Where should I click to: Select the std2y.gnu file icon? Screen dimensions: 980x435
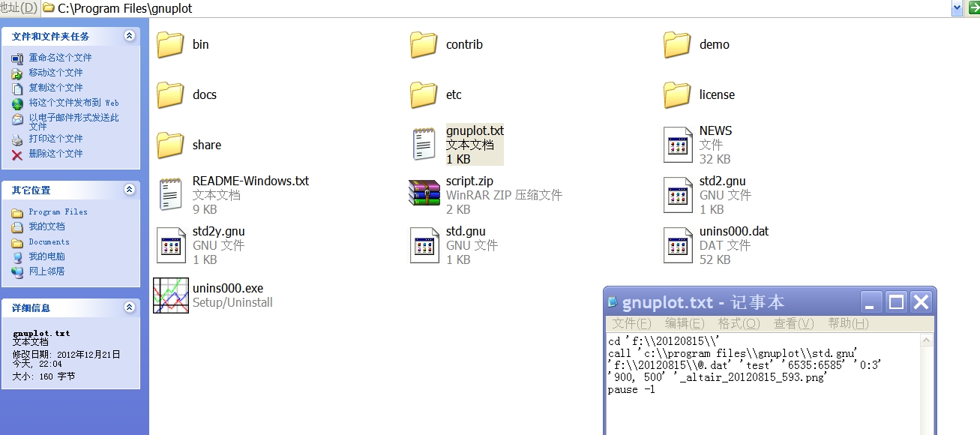(x=170, y=244)
